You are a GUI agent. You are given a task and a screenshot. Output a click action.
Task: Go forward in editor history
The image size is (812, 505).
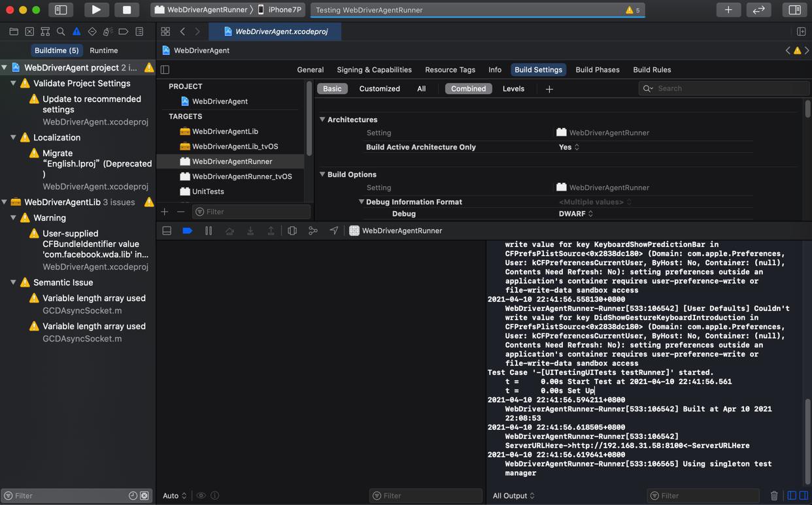[197, 31]
